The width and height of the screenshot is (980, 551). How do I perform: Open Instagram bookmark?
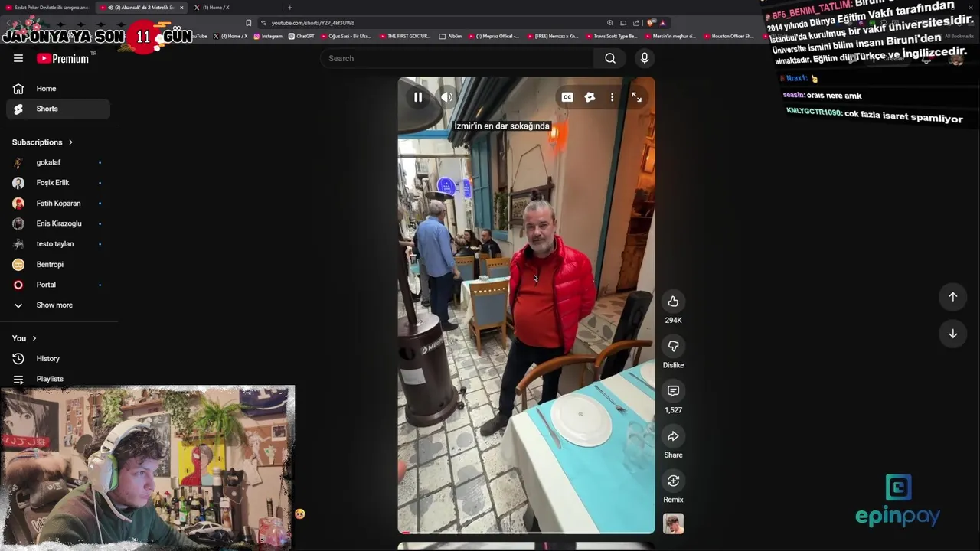pyautogui.click(x=268, y=36)
